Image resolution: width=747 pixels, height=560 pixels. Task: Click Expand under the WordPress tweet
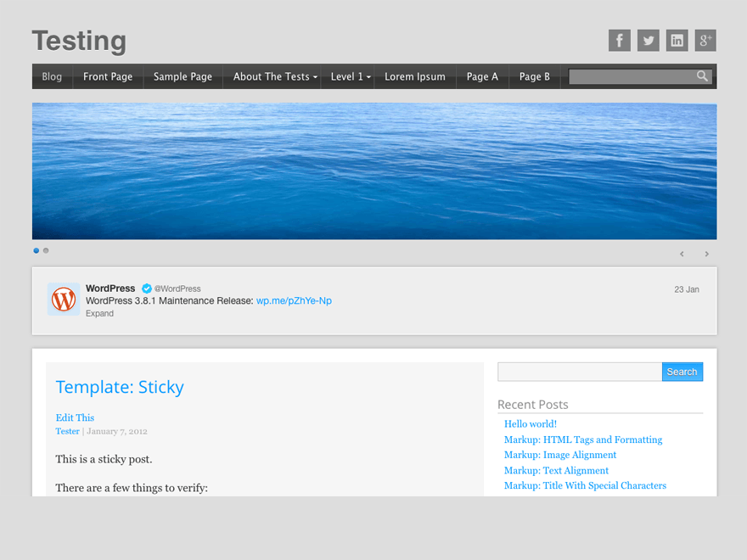pos(99,313)
